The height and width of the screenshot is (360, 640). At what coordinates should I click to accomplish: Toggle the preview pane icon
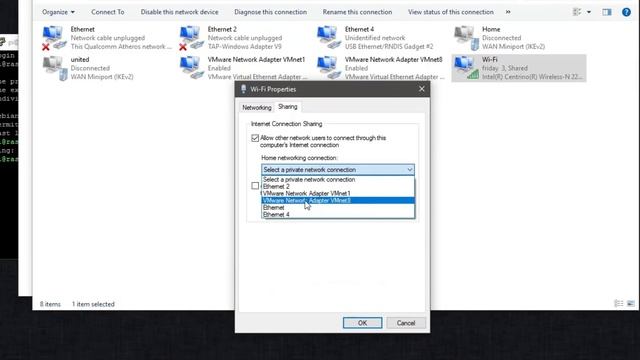[x=607, y=12]
